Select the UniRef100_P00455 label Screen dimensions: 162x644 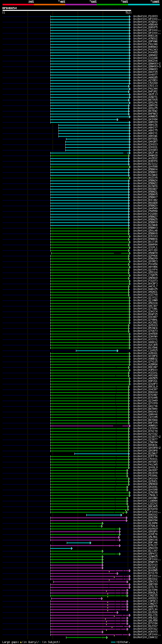point(145,53)
